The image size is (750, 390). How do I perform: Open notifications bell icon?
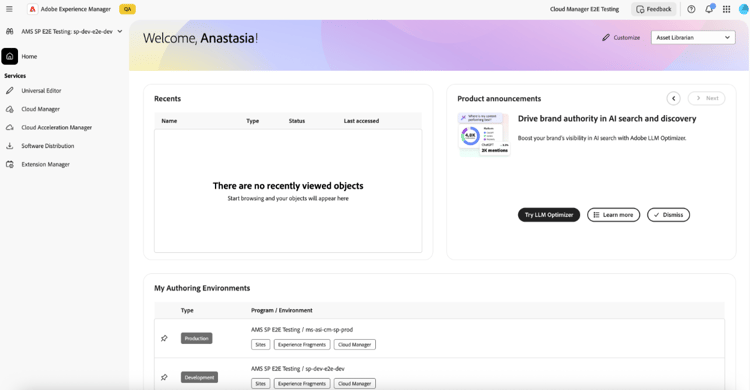(709, 9)
